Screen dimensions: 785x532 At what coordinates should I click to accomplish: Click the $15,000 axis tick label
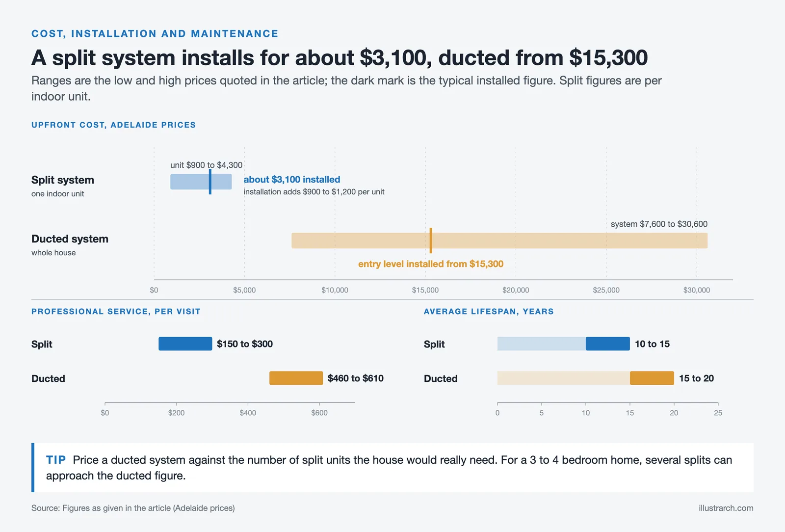(x=425, y=290)
